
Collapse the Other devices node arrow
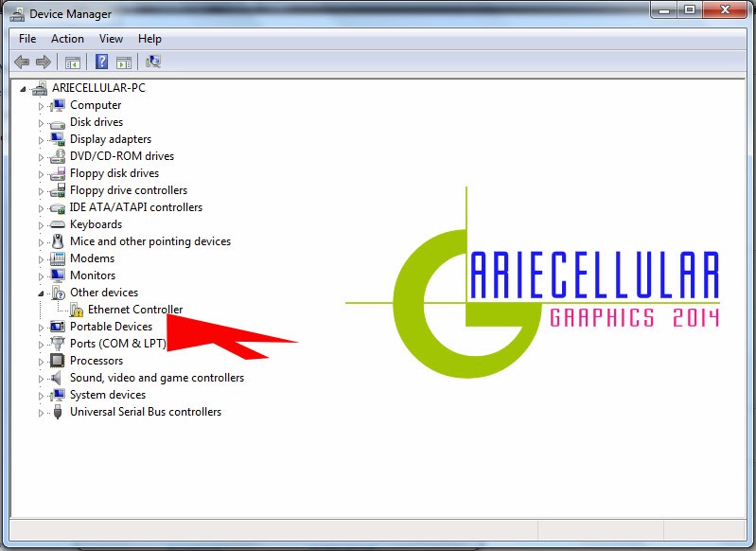click(x=41, y=293)
